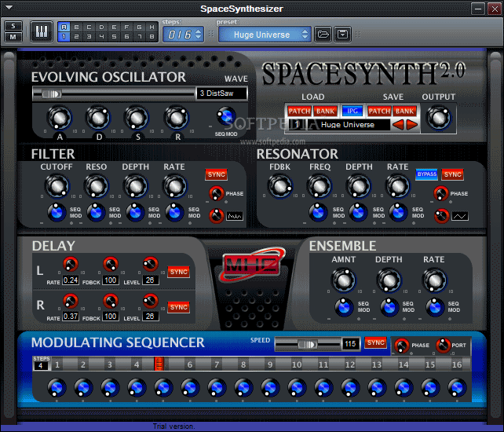This screenshot has height=432, width=504.
Task: Click the sequencer PORT red knob
Action: click(444, 345)
